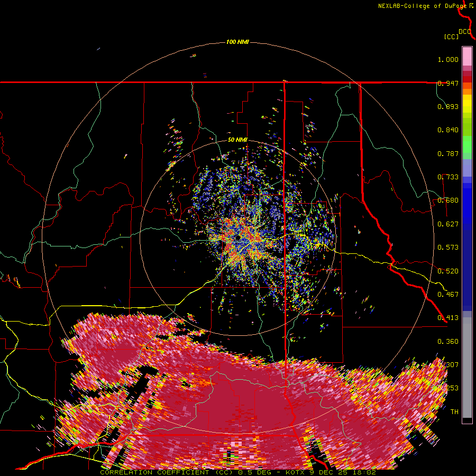Viewport: 476px width, 476px height.
Task: Click the 1.000 scale value
Action: 448,59
